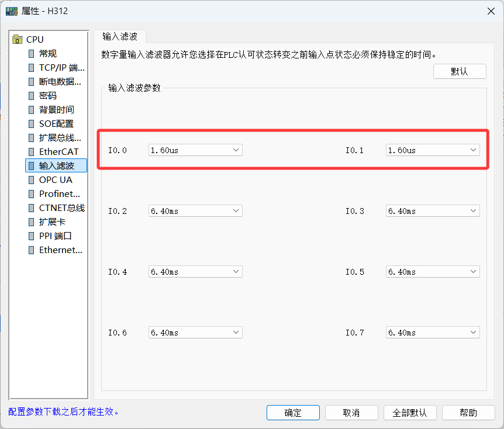Screen dimensions: 504x429
Task: Click the 断电数据... page icon
Action: tap(31, 82)
